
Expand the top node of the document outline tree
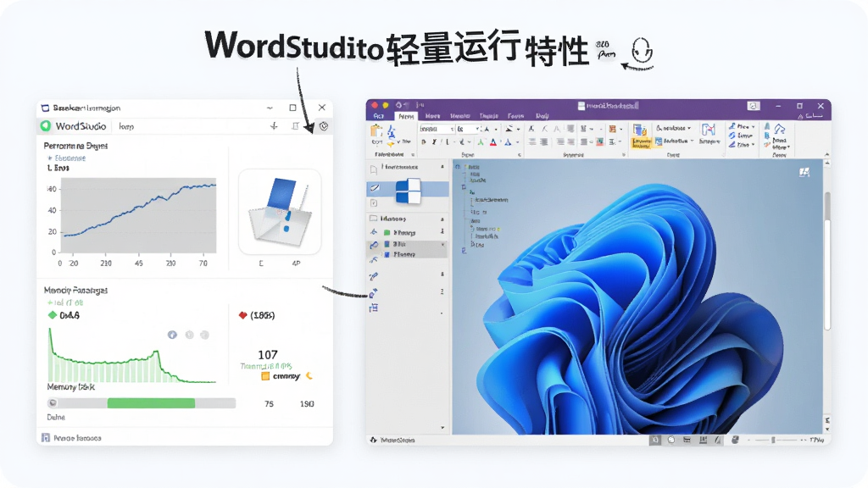(457, 167)
